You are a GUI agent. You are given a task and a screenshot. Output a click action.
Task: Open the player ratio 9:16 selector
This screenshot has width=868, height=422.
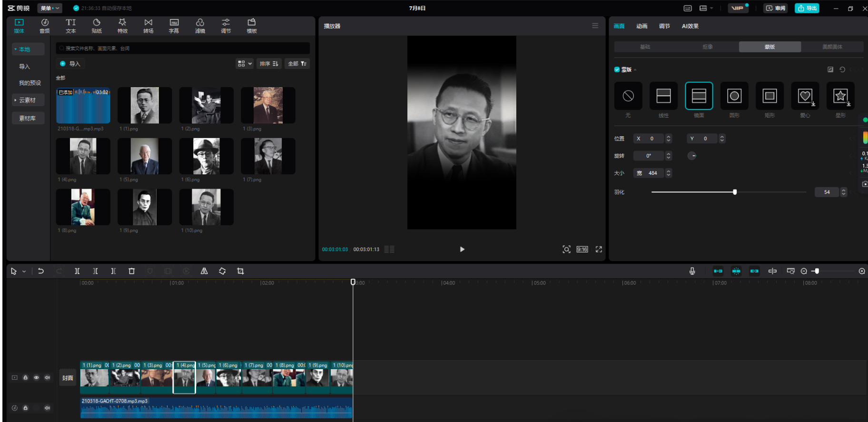pyautogui.click(x=582, y=249)
